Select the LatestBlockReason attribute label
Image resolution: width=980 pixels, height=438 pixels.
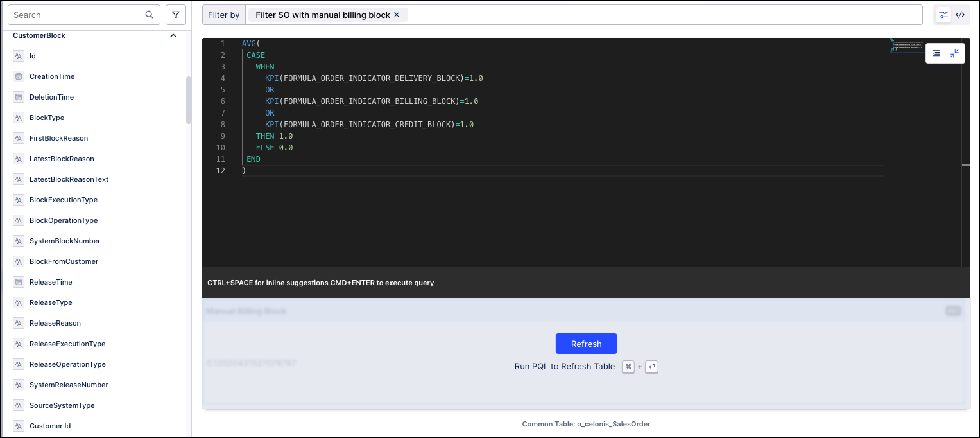pos(62,159)
